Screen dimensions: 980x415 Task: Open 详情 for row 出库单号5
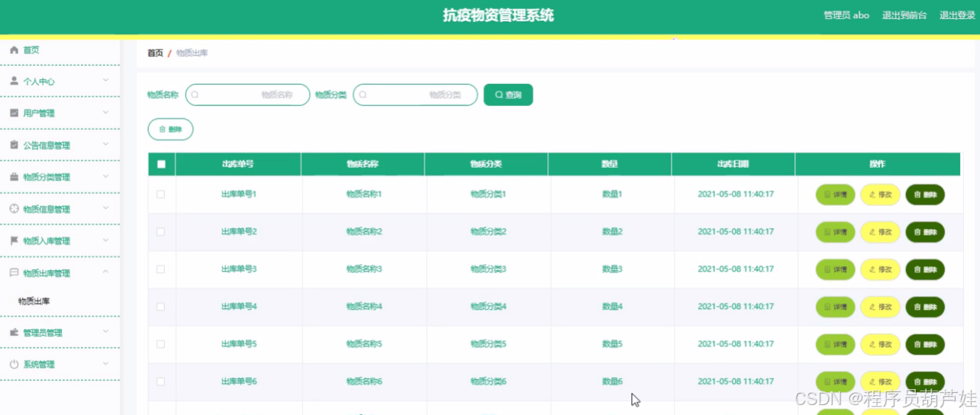[836, 344]
